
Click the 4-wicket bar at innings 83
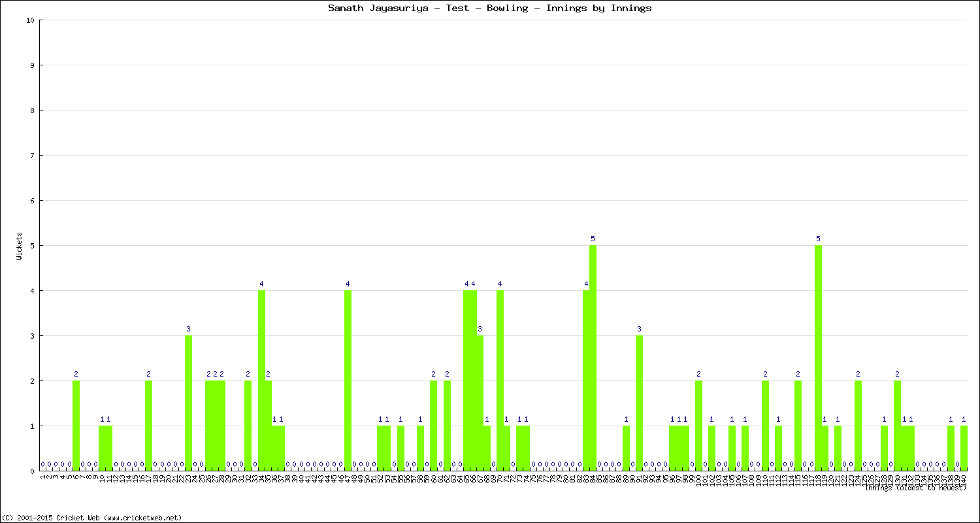tap(586, 380)
